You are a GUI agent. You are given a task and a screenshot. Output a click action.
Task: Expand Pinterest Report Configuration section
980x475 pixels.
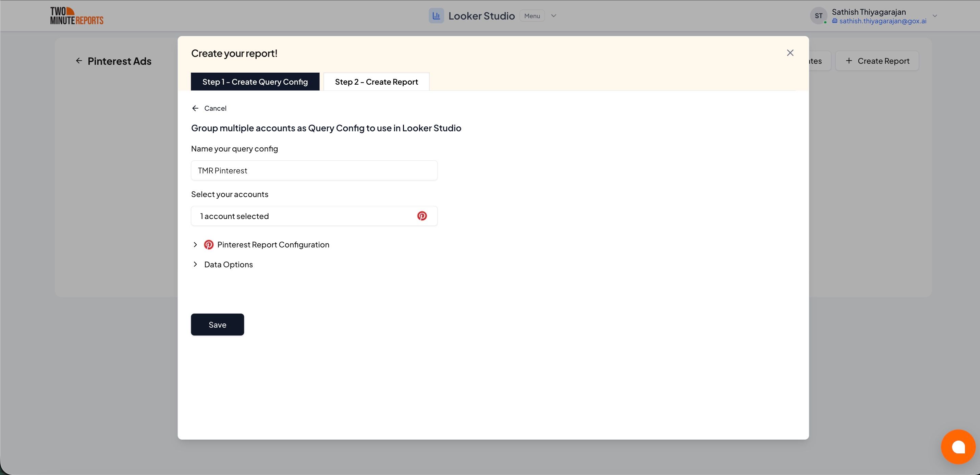(x=196, y=244)
